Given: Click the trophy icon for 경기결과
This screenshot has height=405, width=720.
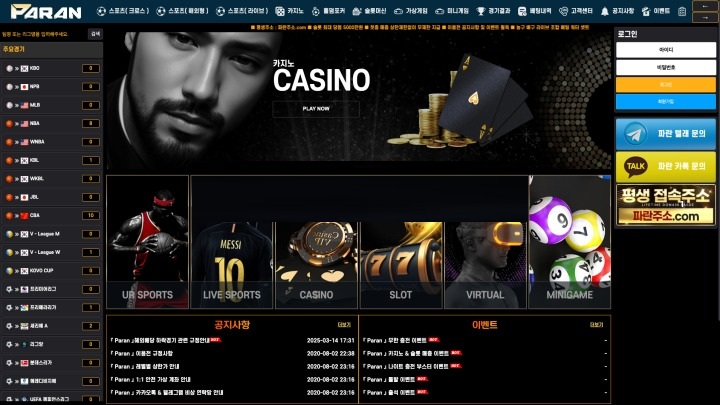Looking at the screenshot, I should click(481, 11).
